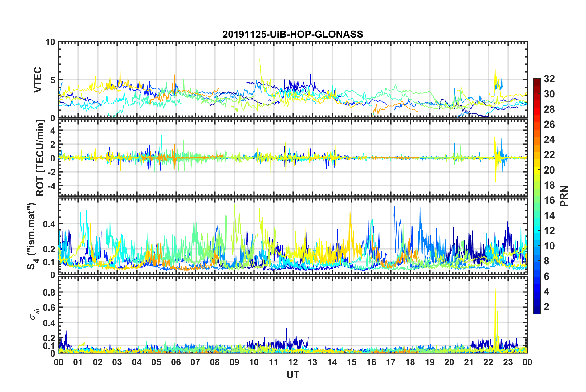Screen dimensions: 586x392
Task: Click sigma phi tick value 0.8
Action: coord(49,292)
